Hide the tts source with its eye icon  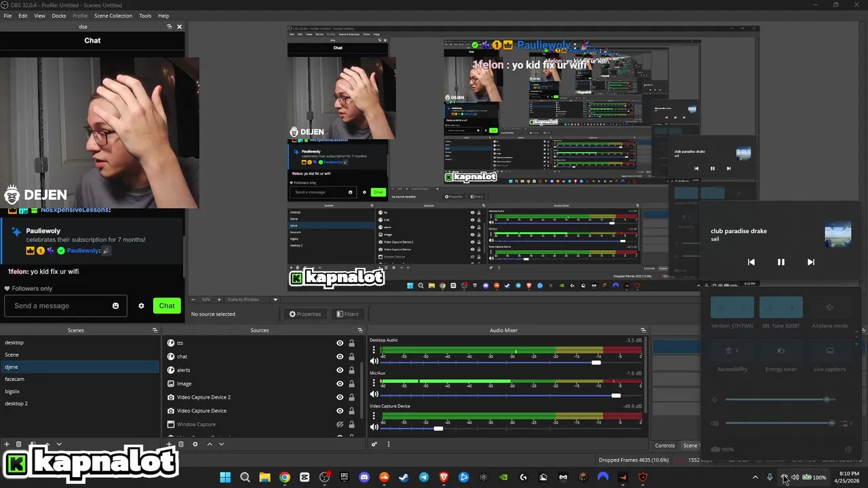tap(340, 343)
